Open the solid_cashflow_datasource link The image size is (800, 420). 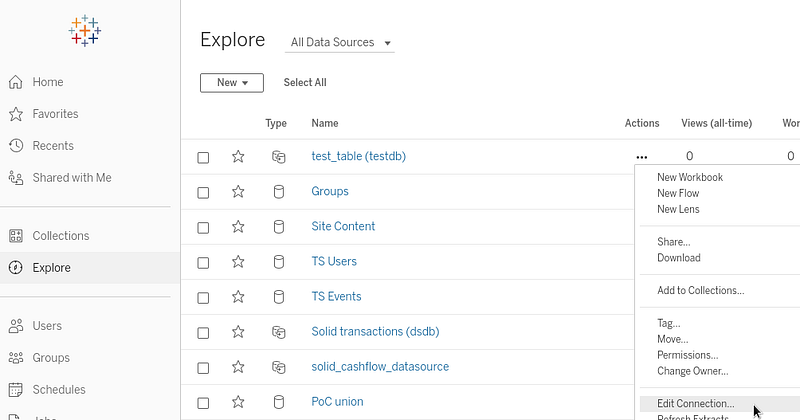[380, 367]
